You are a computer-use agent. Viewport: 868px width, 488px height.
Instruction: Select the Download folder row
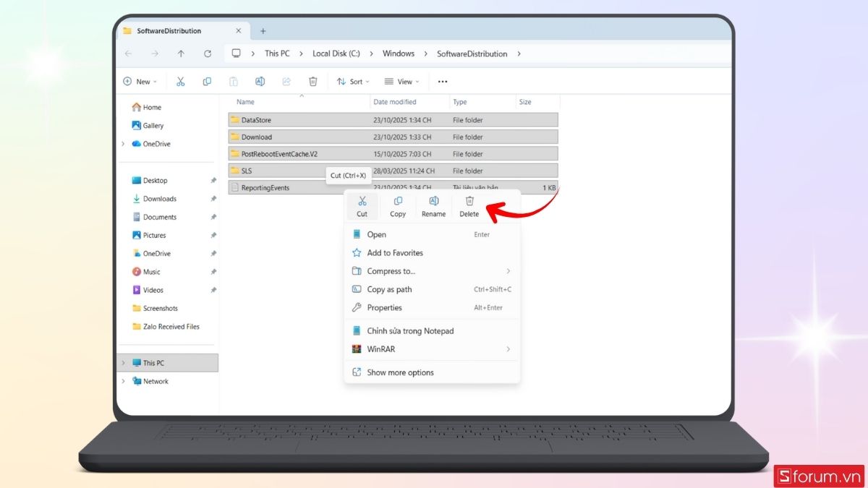click(393, 137)
